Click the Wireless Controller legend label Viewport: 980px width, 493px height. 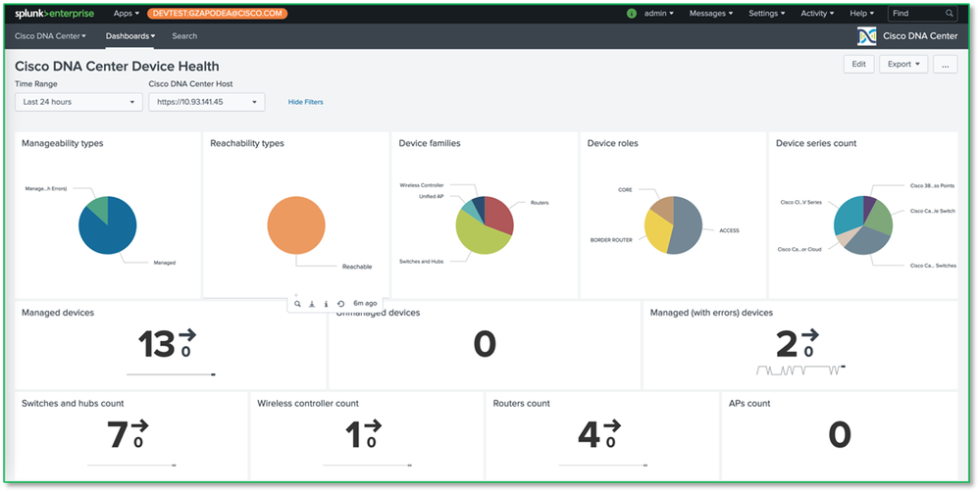click(x=422, y=185)
